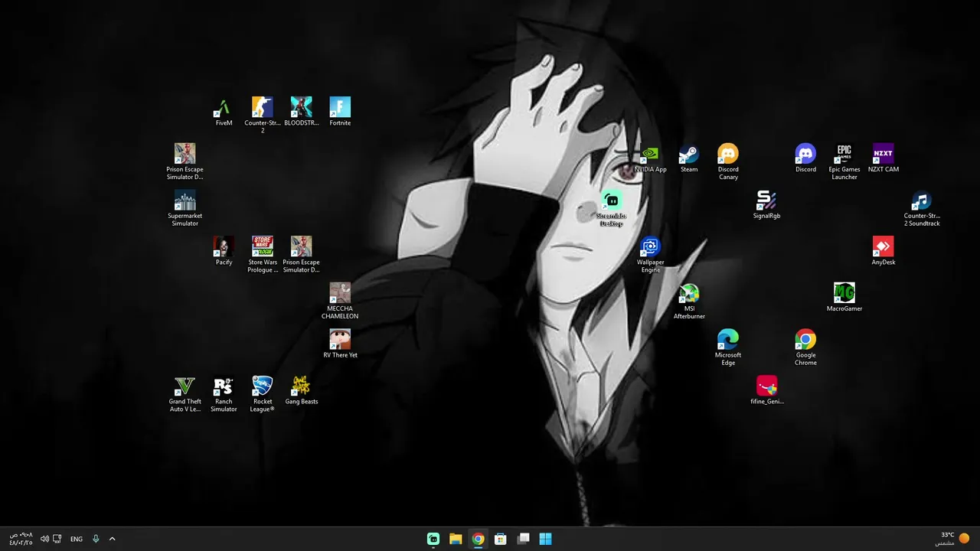The image size is (980, 551).
Task: Select the Discord Canary icon
Action: (x=728, y=162)
